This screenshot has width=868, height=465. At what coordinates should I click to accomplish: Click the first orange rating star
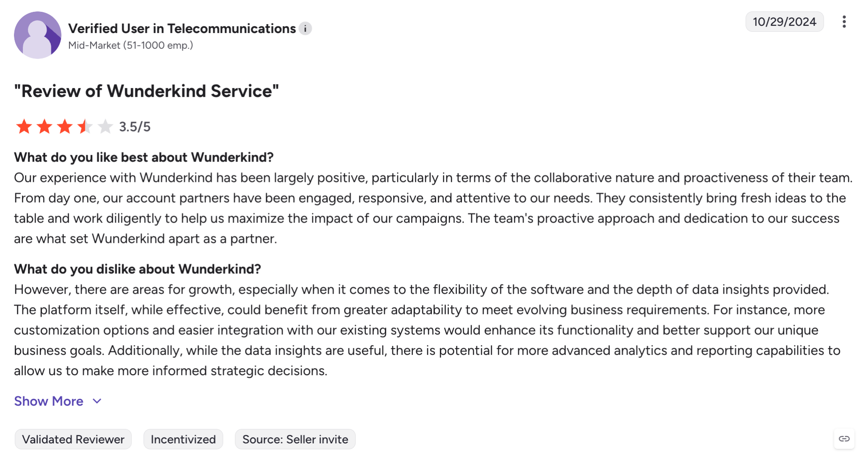24,126
